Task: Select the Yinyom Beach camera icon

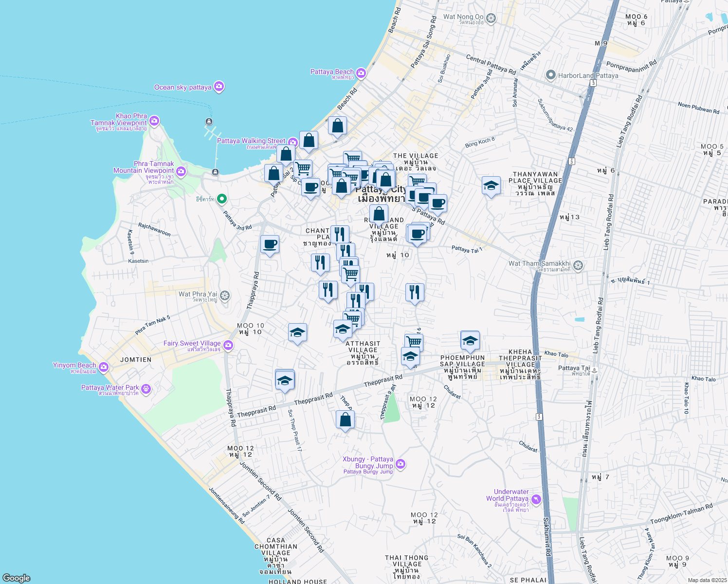Action: coord(103,367)
